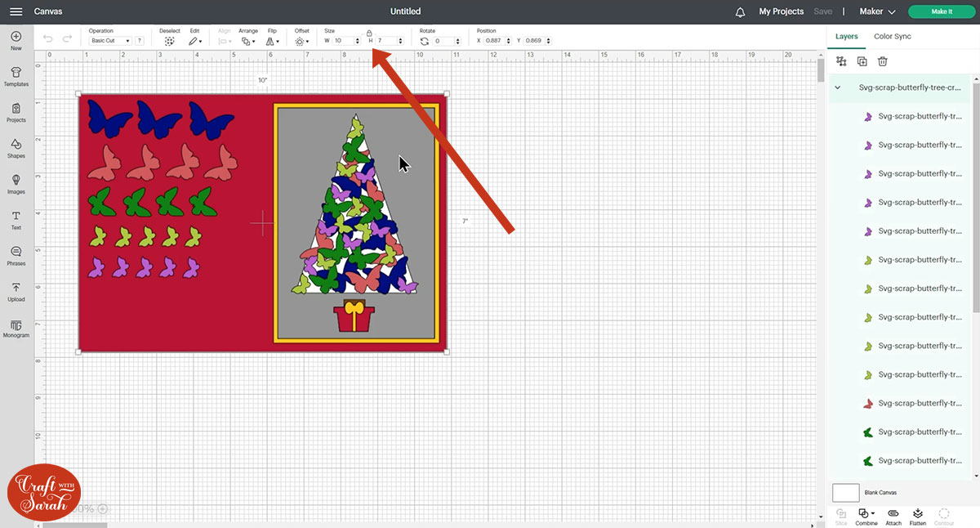The height and width of the screenshot is (528, 980).
Task: Click the Save button
Action: (822, 11)
